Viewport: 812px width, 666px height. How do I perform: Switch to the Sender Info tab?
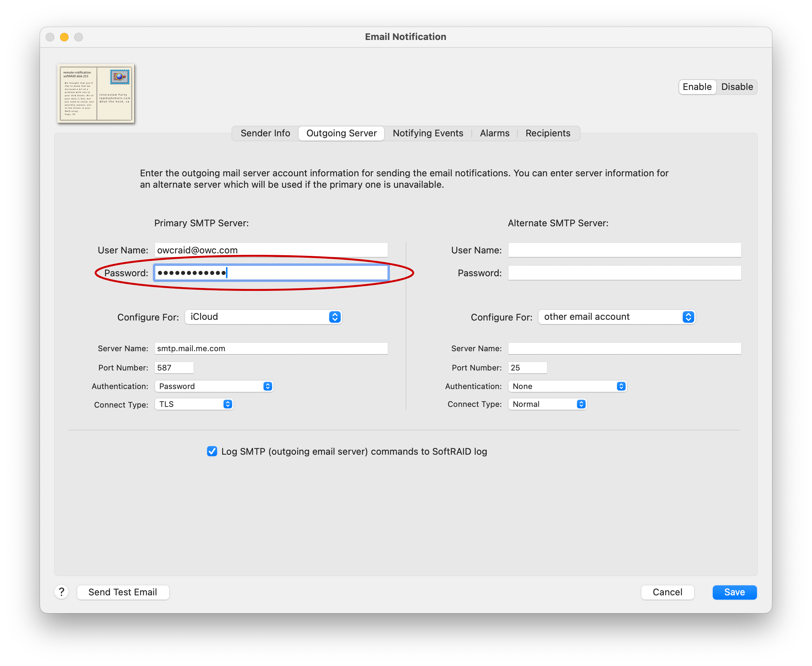[x=265, y=133]
